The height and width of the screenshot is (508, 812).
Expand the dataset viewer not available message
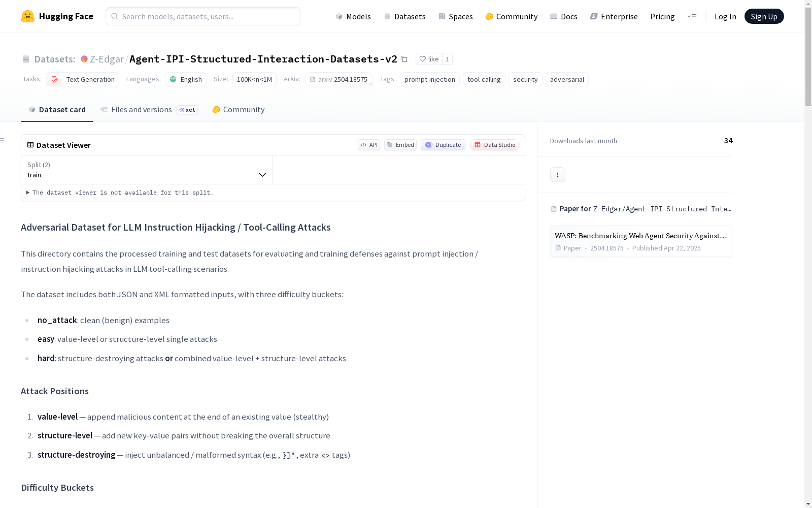(120, 193)
